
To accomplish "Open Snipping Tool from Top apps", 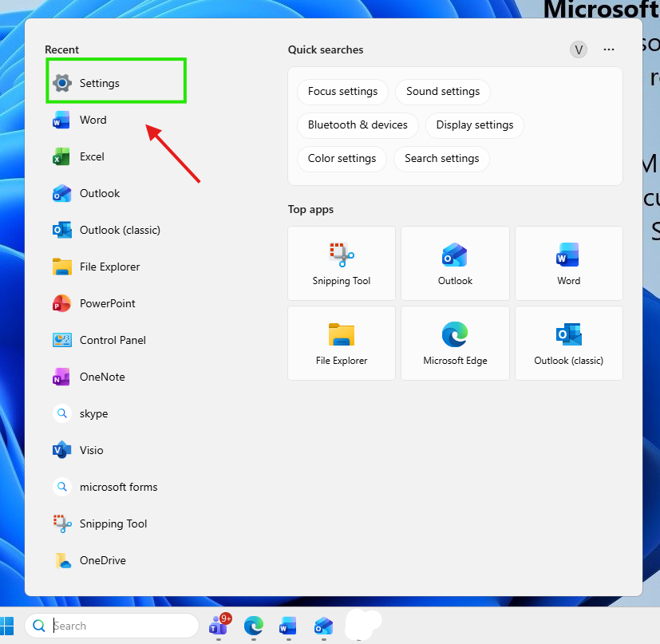I will click(x=341, y=263).
